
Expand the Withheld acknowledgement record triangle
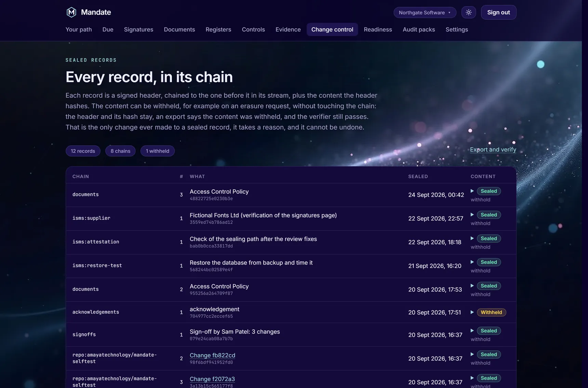(472, 312)
